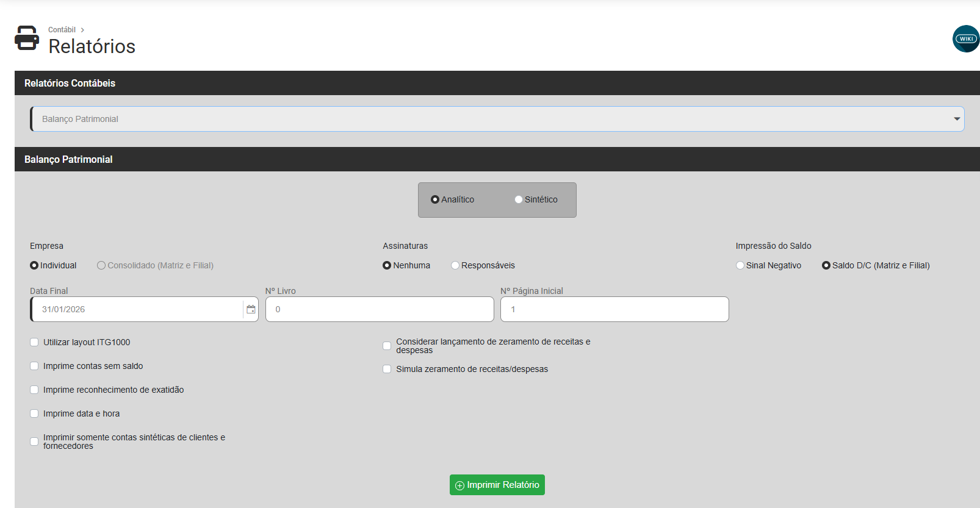Click the printer icon beside Relatórios
Screen dimensions: 980x508
27,38
